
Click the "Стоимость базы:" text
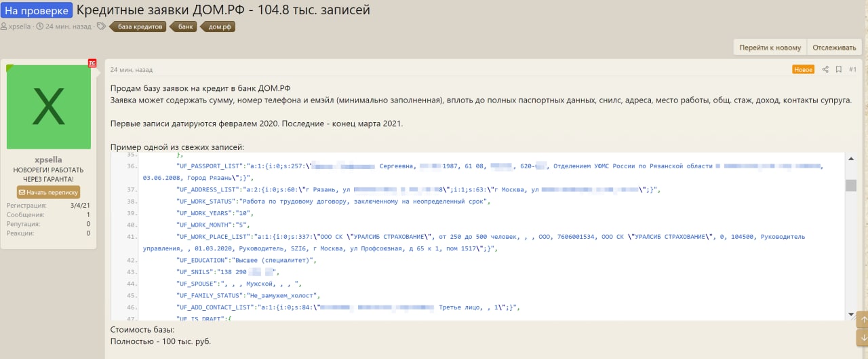coord(142,330)
